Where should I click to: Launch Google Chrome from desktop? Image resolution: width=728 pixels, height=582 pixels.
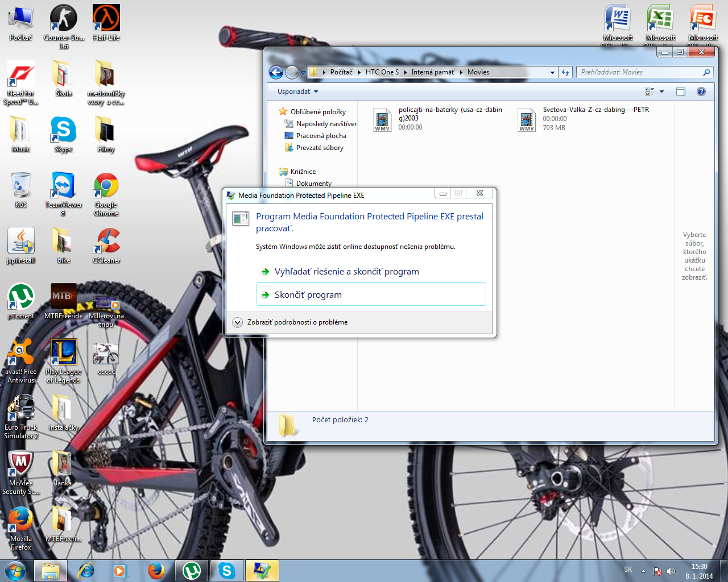coord(106,194)
